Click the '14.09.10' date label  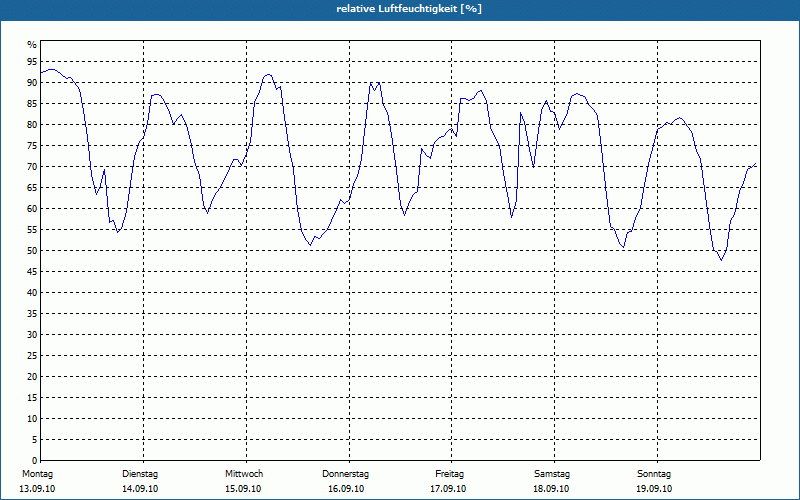coord(140,489)
